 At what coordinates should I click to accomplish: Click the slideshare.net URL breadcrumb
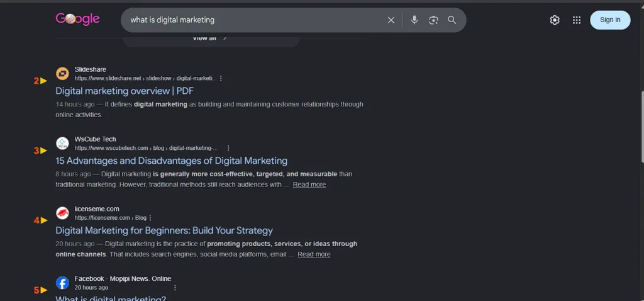pyautogui.click(x=145, y=78)
